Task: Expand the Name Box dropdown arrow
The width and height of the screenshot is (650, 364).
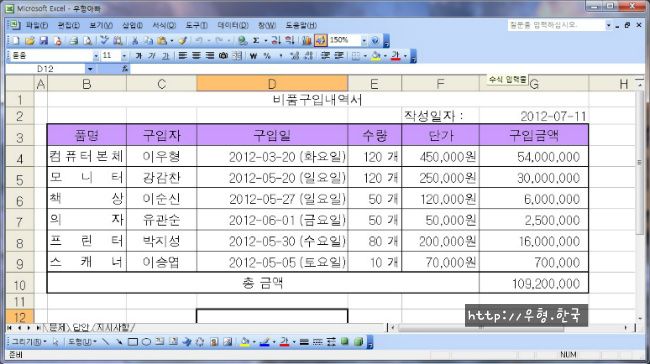Action: click(90, 69)
